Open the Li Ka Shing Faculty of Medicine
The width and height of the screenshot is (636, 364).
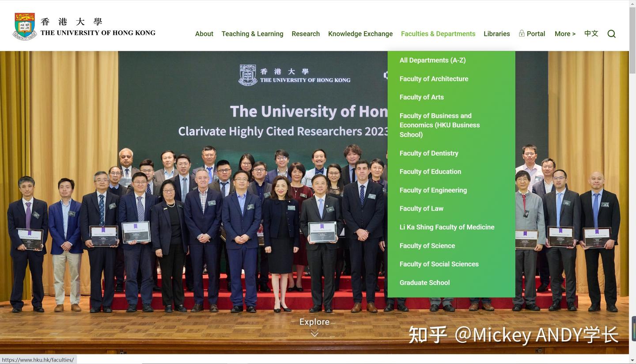click(447, 227)
